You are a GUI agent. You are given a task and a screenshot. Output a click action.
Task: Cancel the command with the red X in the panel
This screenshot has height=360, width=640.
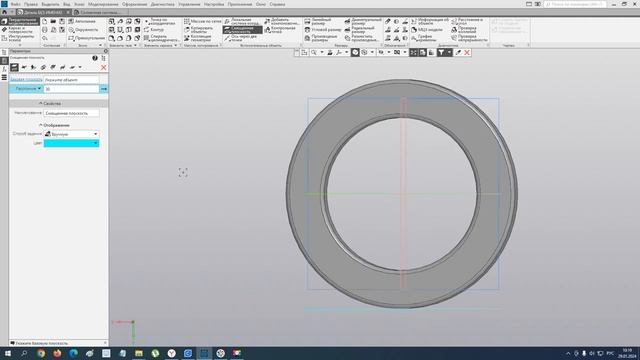[x=103, y=67]
